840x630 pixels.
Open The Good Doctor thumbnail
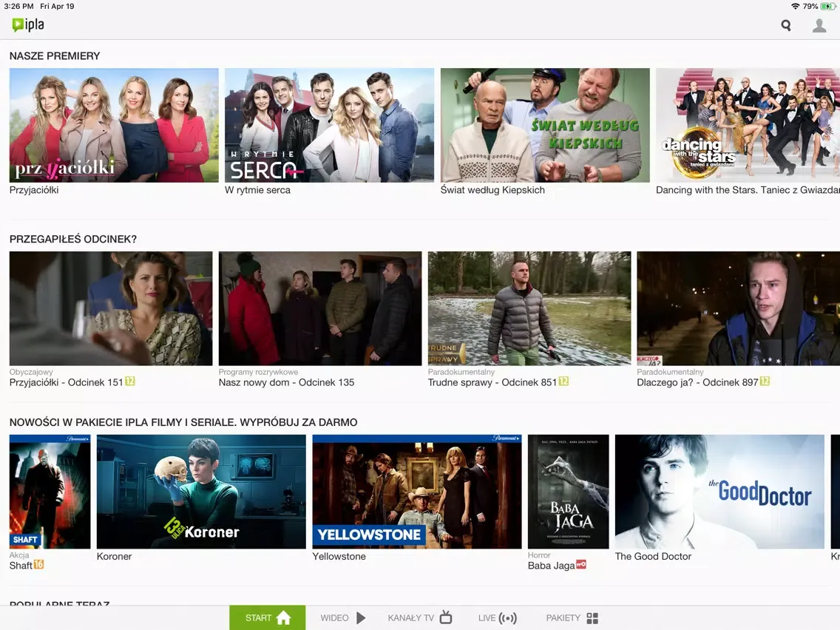[719, 492]
